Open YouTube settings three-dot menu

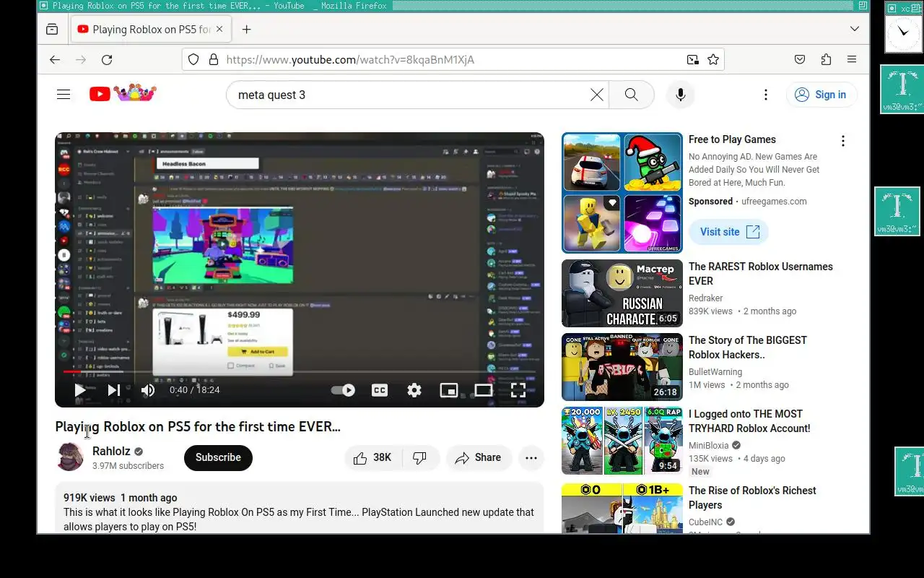pos(766,95)
